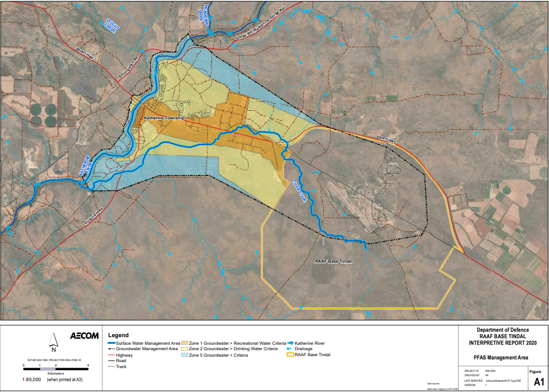Image resolution: width=549 pixels, height=392 pixels.
Task: Click the 1:85,000 scale text
Action: point(32,380)
